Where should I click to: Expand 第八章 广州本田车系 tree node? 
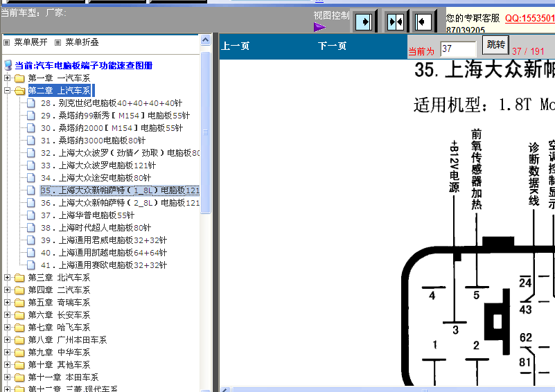(7, 339)
